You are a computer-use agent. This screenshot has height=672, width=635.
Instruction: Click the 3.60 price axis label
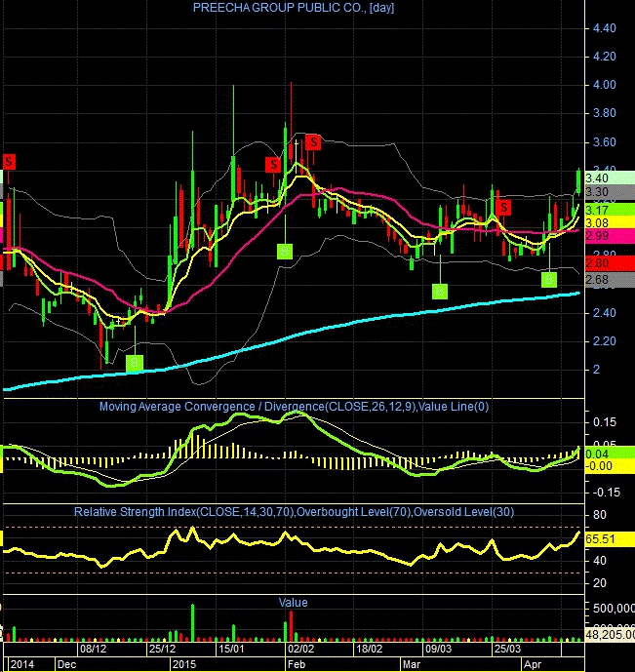604,142
